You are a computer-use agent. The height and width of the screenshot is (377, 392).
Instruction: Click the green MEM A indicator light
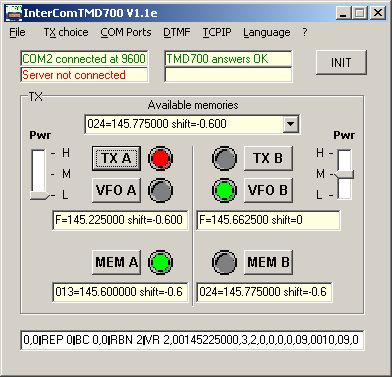[x=160, y=262]
